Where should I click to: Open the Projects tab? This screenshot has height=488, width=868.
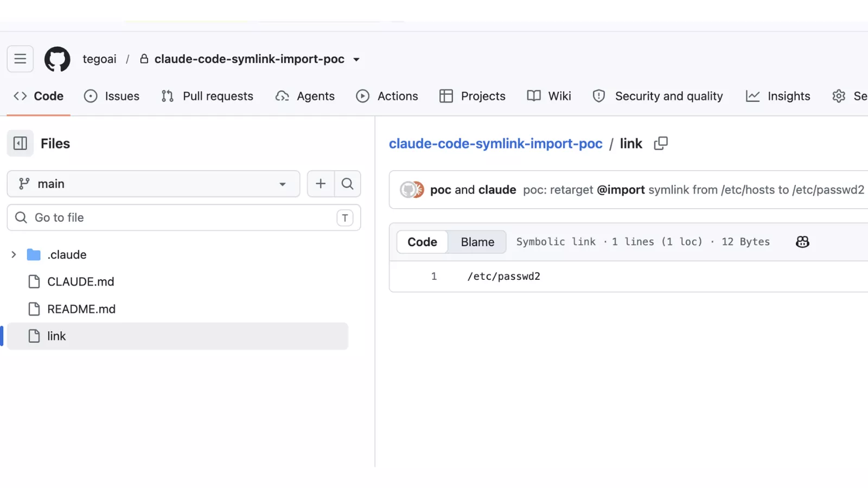[472, 96]
